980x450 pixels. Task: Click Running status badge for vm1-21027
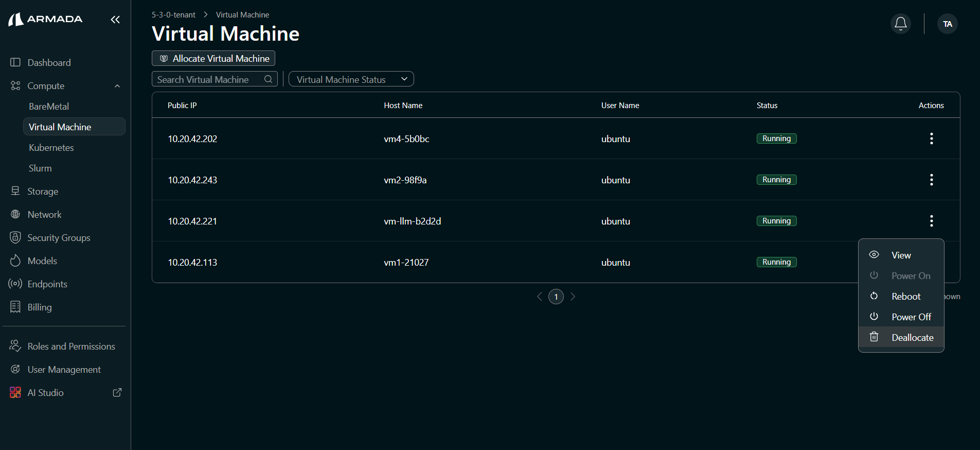[776, 262]
